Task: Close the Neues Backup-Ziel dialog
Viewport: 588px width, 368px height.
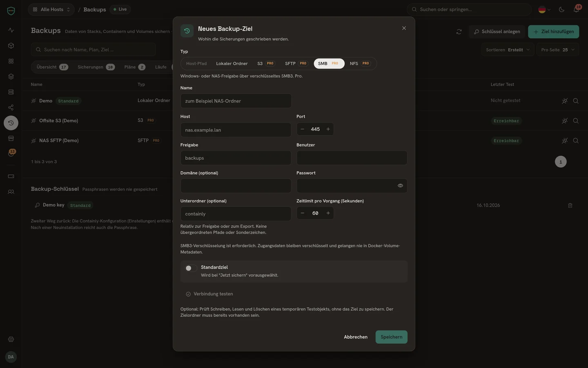Action: pos(404,28)
